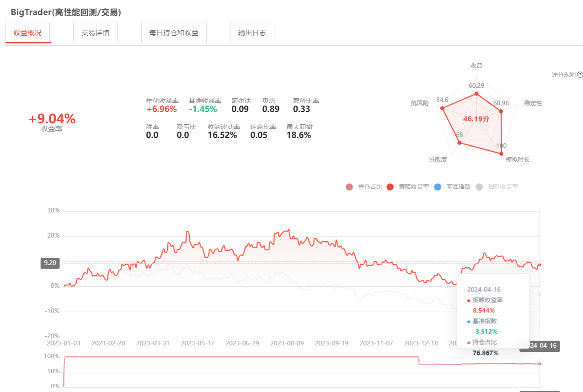The image size is (583, 392).
Task: Click the strategy curve end-point marker
Action: point(540,265)
